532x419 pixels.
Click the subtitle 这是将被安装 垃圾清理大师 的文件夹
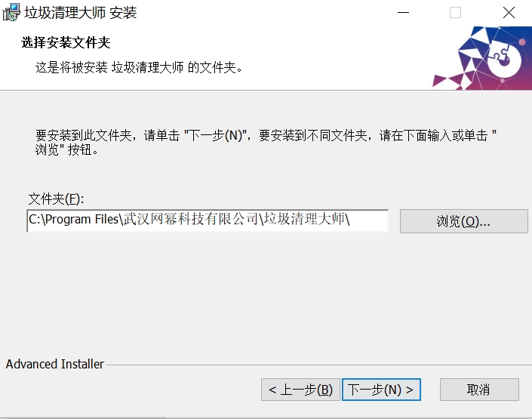point(139,68)
